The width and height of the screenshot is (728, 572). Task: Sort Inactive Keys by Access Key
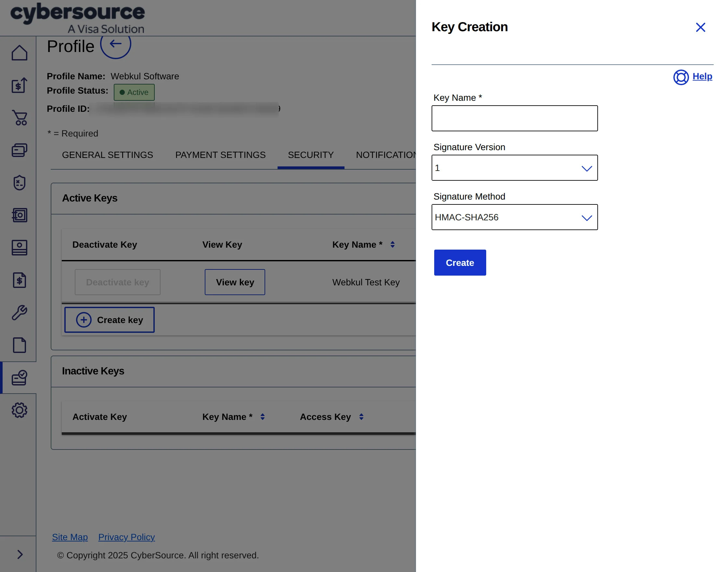pyautogui.click(x=361, y=417)
